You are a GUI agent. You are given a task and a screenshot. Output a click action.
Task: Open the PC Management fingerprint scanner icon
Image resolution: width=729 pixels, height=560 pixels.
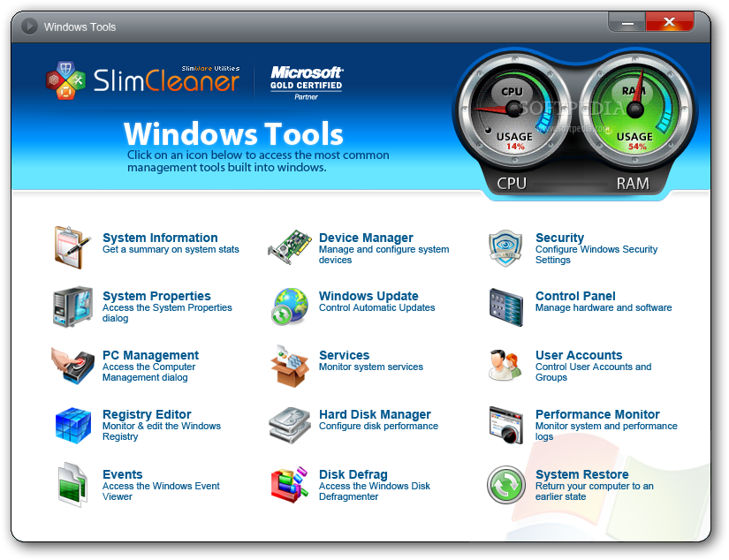[x=72, y=366]
